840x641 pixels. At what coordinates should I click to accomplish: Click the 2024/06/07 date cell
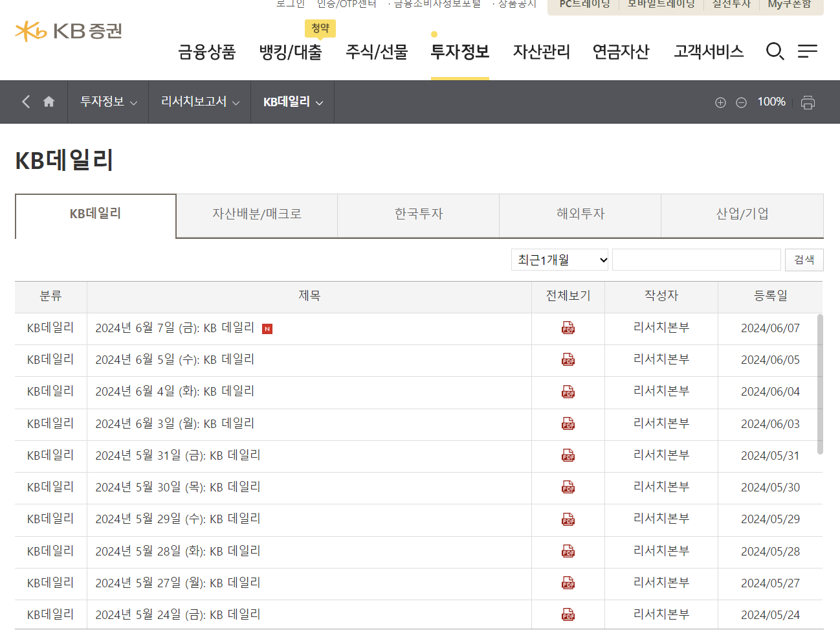(x=770, y=328)
